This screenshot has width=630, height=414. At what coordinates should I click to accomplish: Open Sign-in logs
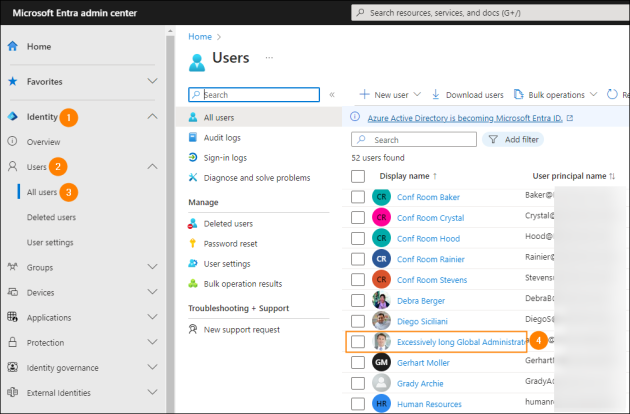pyautogui.click(x=225, y=158)
